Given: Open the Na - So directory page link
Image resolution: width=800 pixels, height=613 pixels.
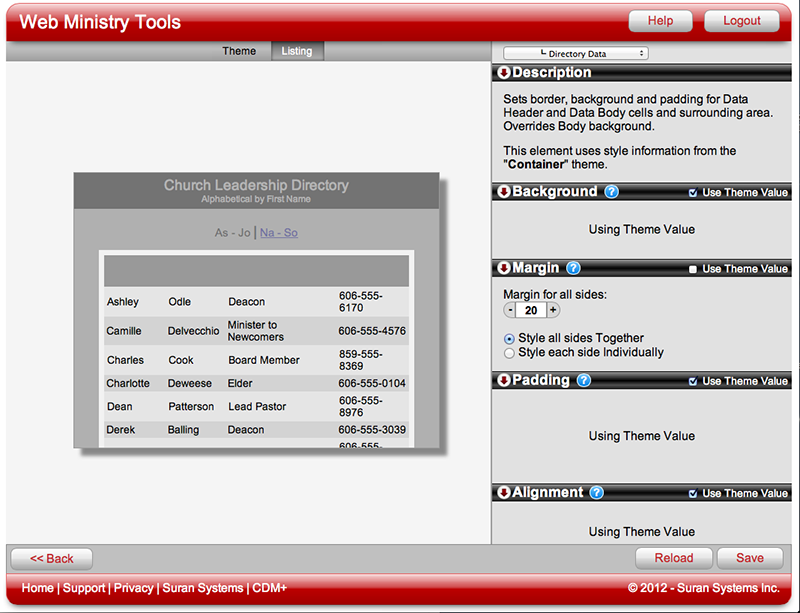Looking at the screenshot, I should tap(279, 233).
